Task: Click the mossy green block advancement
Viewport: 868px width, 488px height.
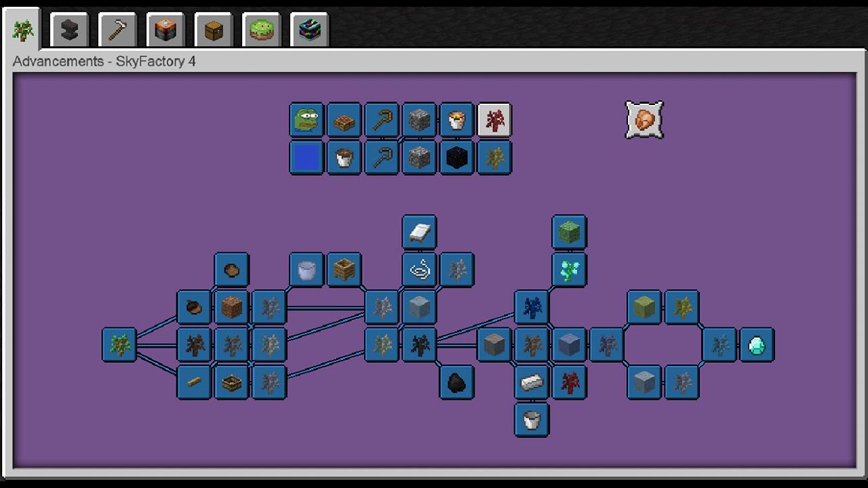Action: [x=569, y=232]
